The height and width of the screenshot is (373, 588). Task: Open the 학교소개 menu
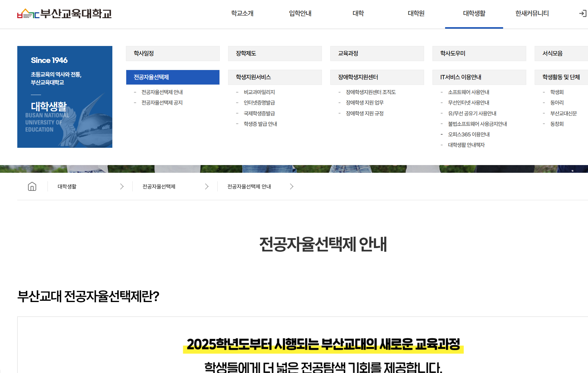coord(242,14)
